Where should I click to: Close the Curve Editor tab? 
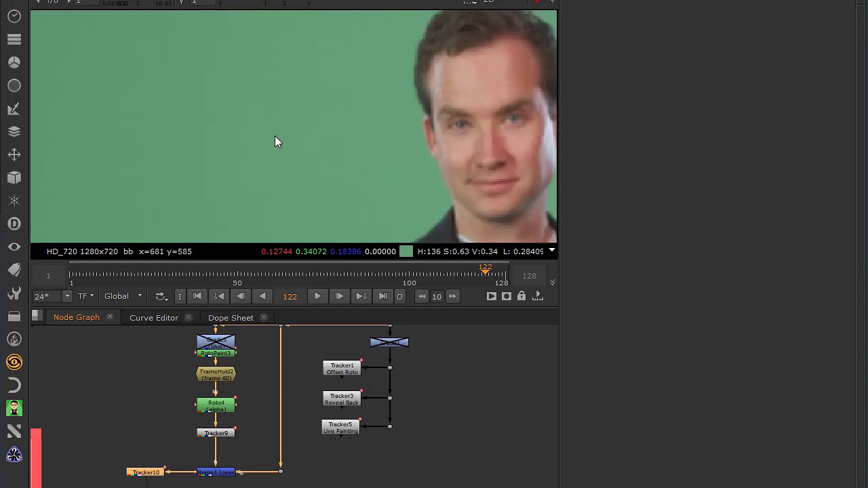coord(189,317)
